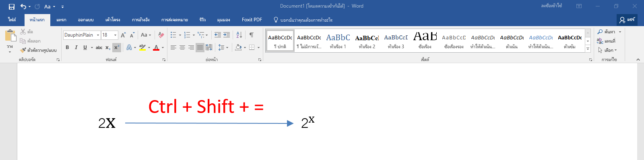This screenshot has height=160, width=644.
Task: Toggle Italic formatting button
Action: [x=76, y=47]
